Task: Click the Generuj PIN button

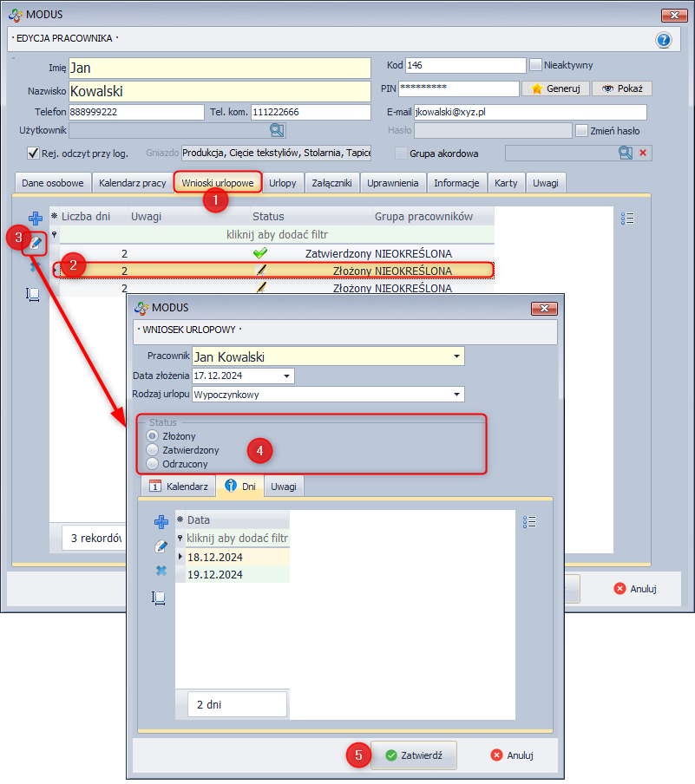Action: coord(555,88)
